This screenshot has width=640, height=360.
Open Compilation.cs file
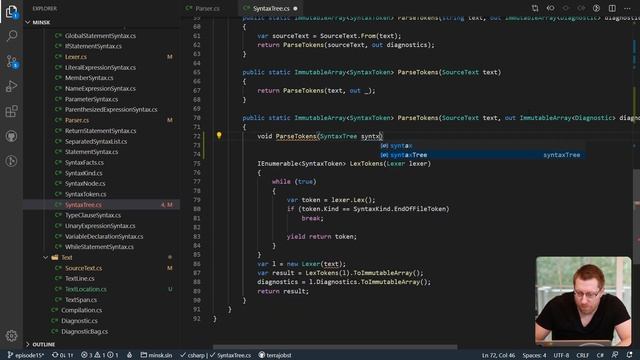pos(81,310)
